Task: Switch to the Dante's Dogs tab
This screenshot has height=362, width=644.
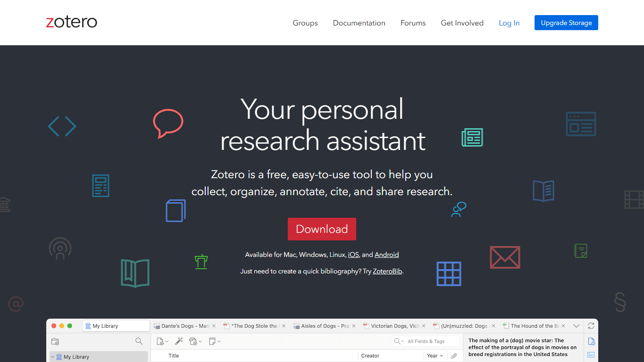Action: tap(184, 326)
